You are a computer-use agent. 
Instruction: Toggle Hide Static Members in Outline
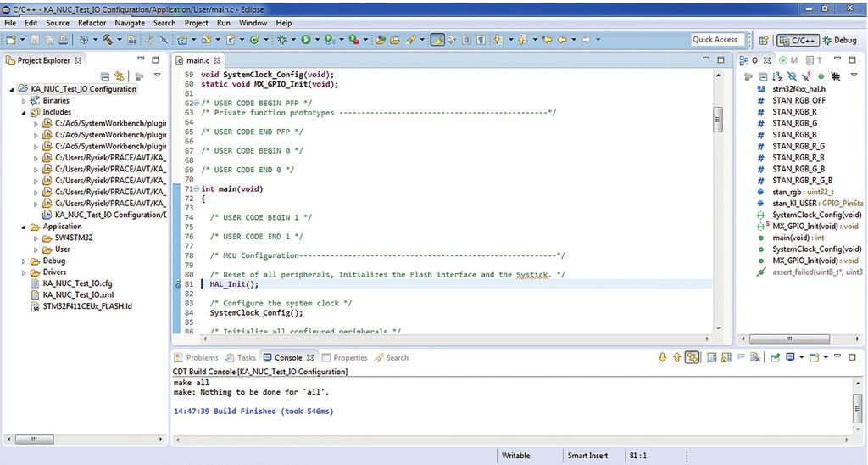[806, 76]
